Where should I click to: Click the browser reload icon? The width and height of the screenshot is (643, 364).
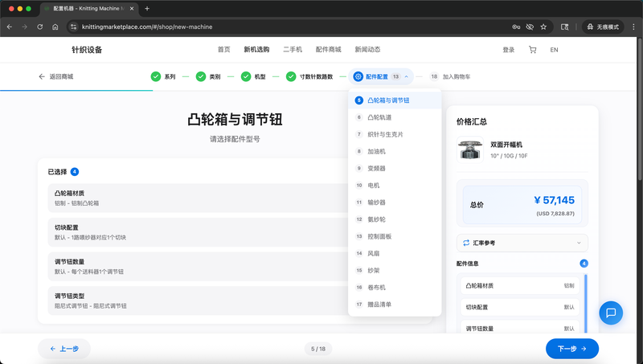pyautogui.click(x=39, y=27)
